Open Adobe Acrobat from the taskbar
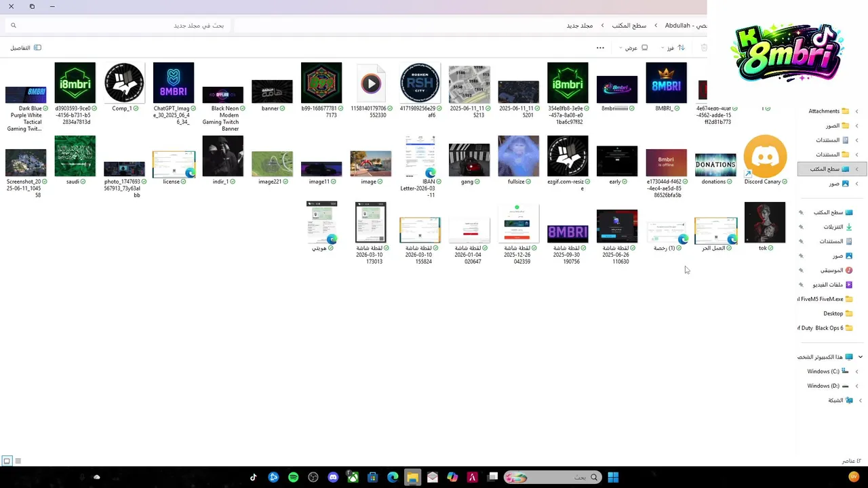This screenshot has height=488, width=868. 473,477
